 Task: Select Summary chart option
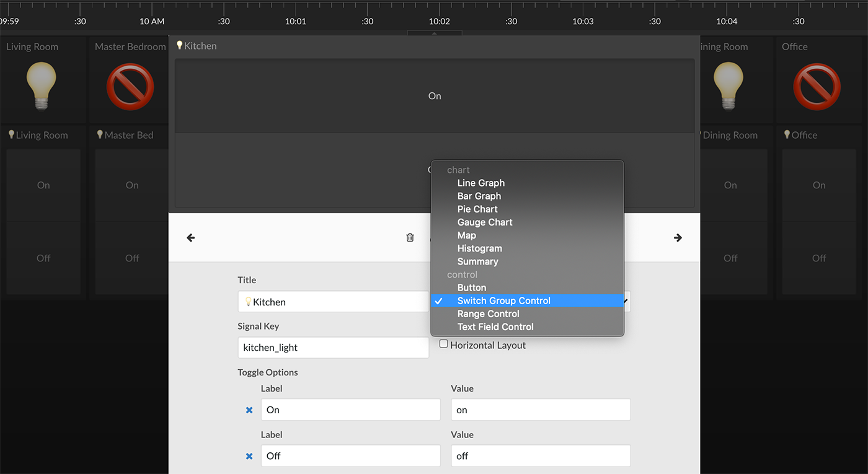[528, 261]
